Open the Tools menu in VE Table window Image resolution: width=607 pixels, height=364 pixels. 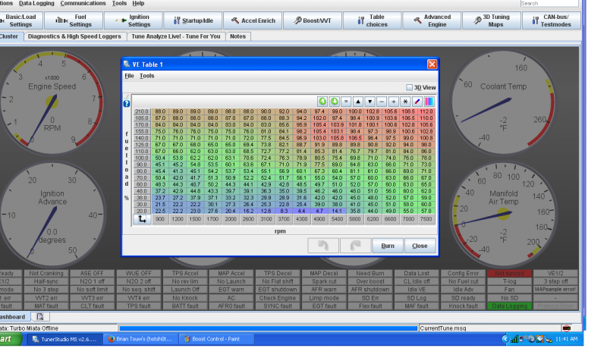[x=147, y=76]
